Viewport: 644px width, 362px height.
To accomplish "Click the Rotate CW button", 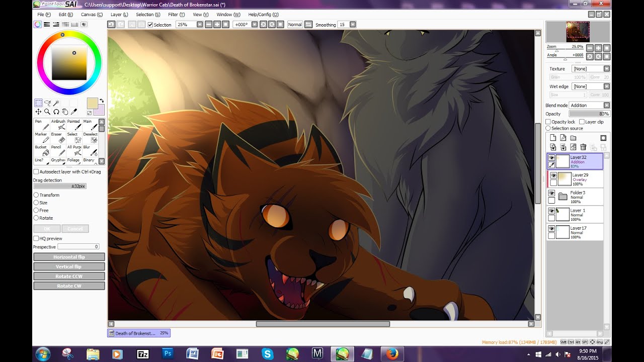I will [69, 286].
